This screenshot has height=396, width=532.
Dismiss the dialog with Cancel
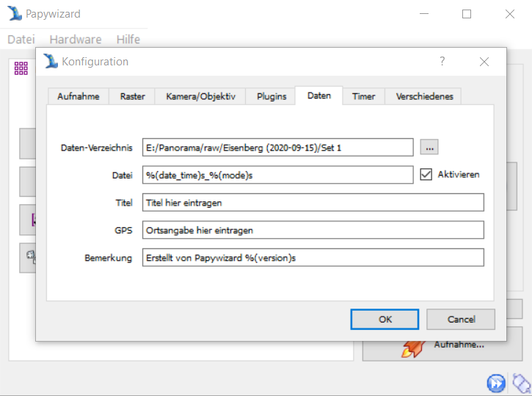(461, 319)
